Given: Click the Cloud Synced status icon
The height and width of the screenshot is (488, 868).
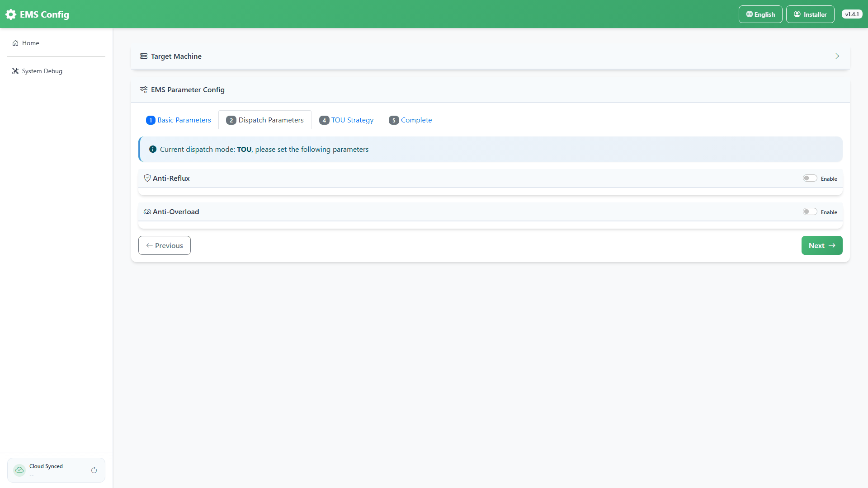Looking at the screenshot, I should tap(19, 470).
